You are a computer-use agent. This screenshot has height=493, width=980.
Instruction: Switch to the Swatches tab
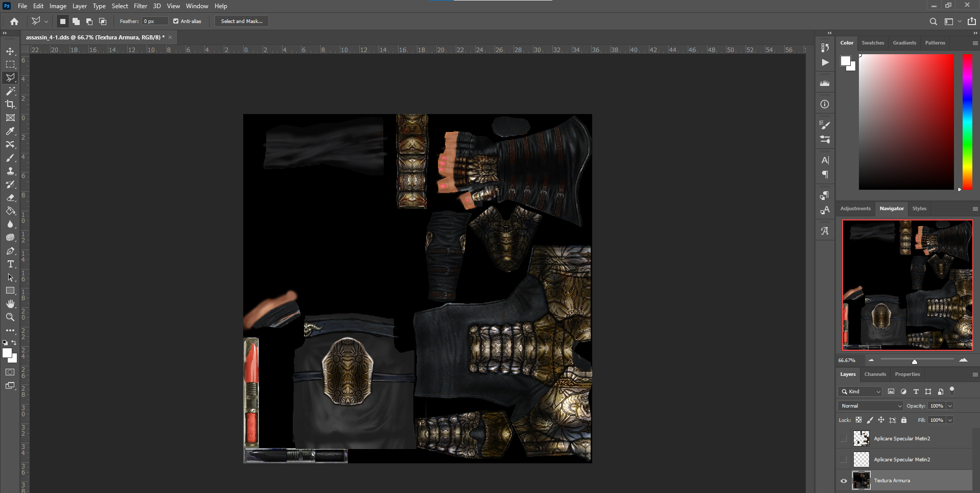(873, 43)
